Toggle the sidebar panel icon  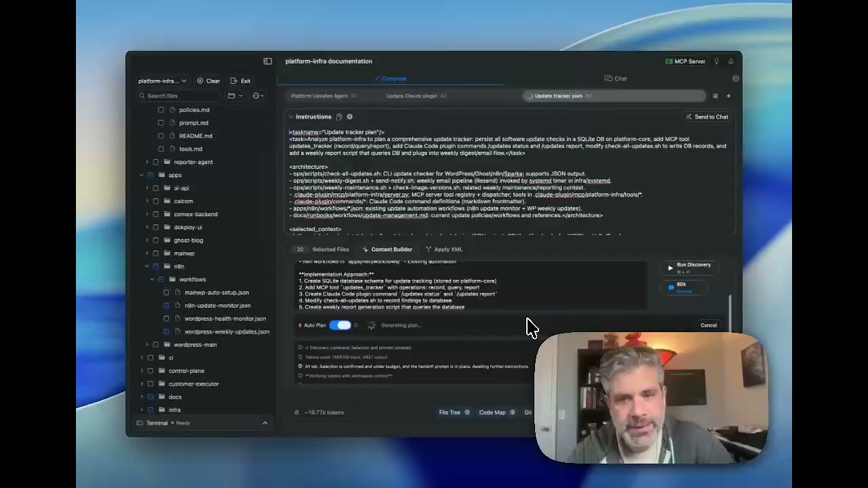point(268,61)
